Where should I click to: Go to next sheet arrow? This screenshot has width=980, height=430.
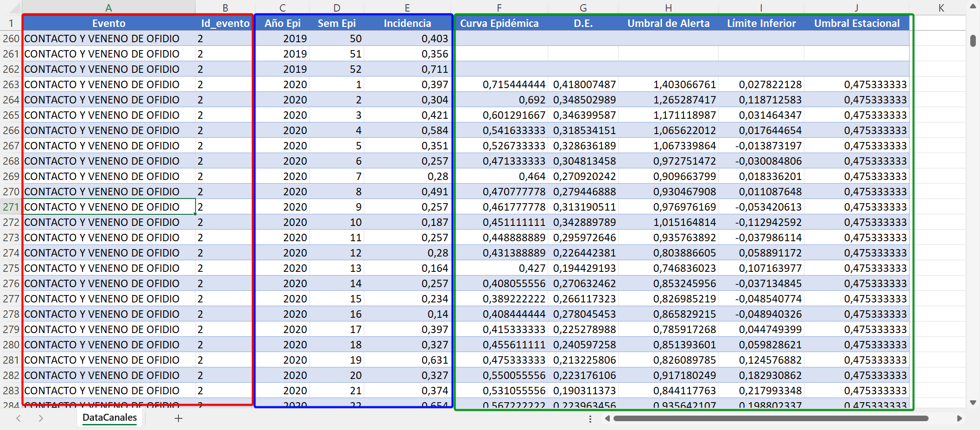tap(41, 418)
